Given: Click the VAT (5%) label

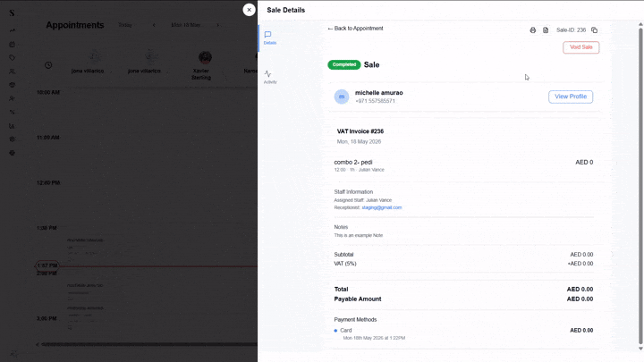Looking at the screenshot, I should [x=345, y=264].
